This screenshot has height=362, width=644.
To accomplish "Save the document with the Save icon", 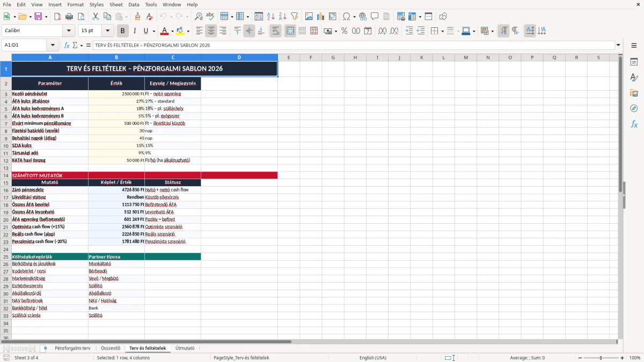I will (x=38, y=17).
